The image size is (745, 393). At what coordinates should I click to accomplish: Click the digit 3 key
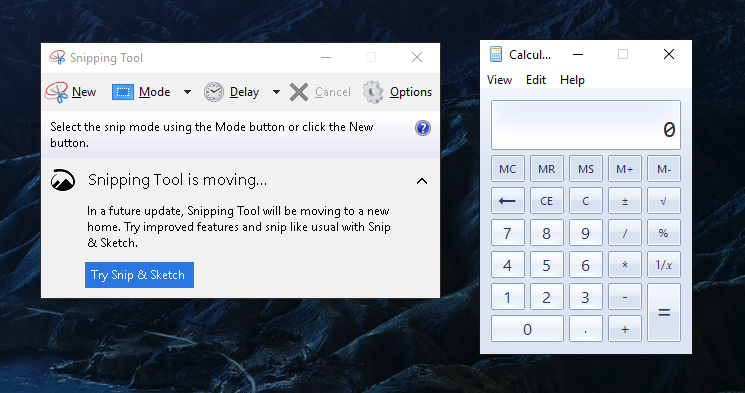tap(586, 297)
